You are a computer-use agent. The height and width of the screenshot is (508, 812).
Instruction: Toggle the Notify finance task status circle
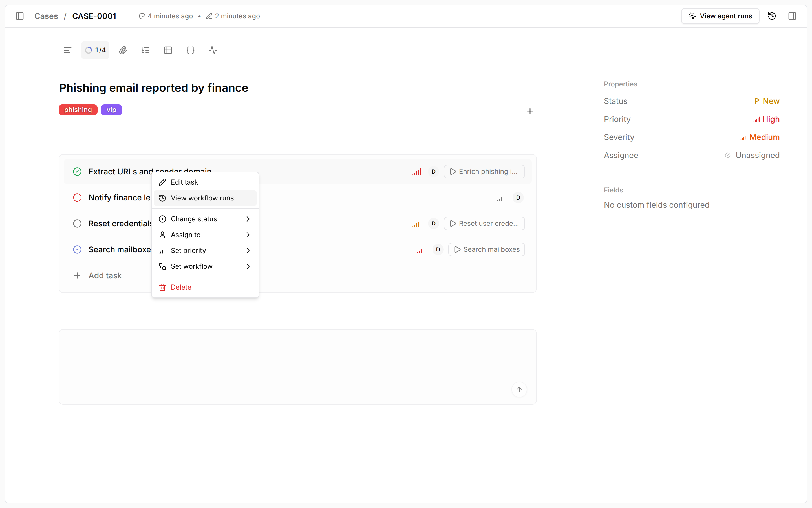(77, 198)
